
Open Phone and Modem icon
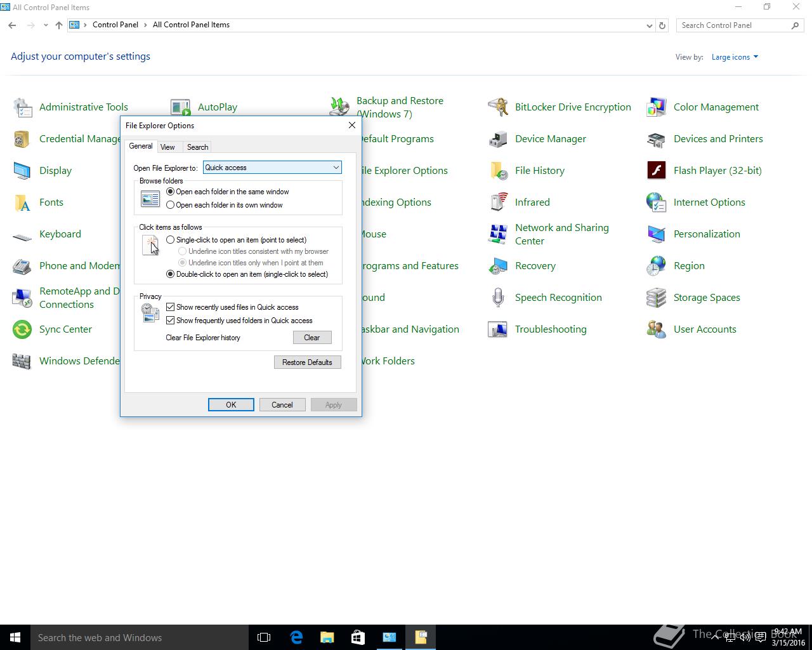pos(22,266)
